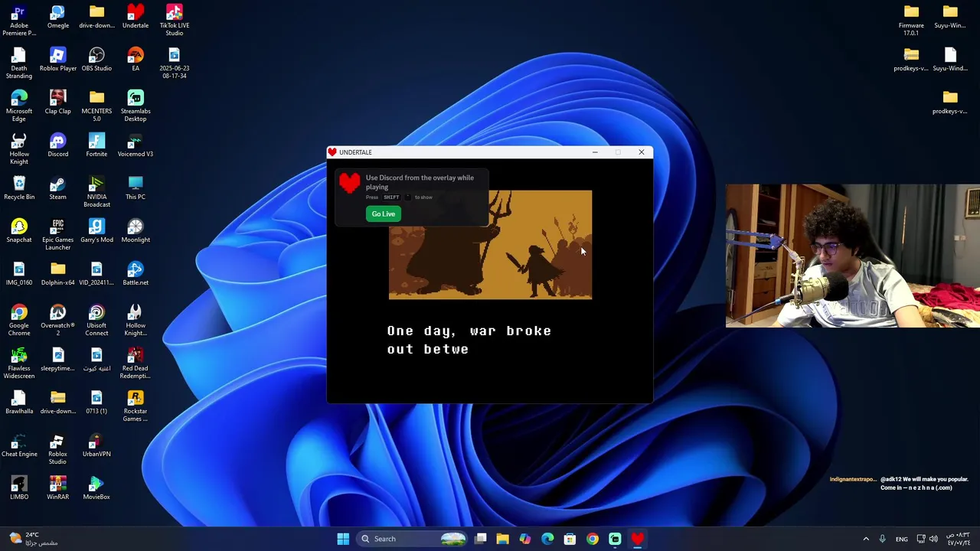Select the Undertale desktop shortcut

point(136,17)
